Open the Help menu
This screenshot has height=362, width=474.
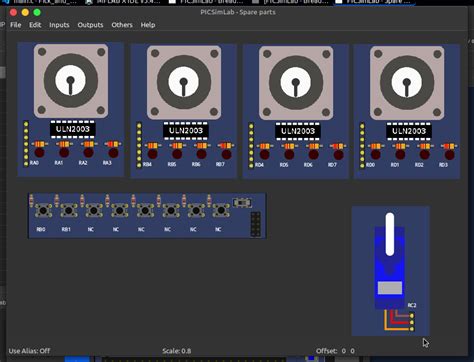coord(148,25)
